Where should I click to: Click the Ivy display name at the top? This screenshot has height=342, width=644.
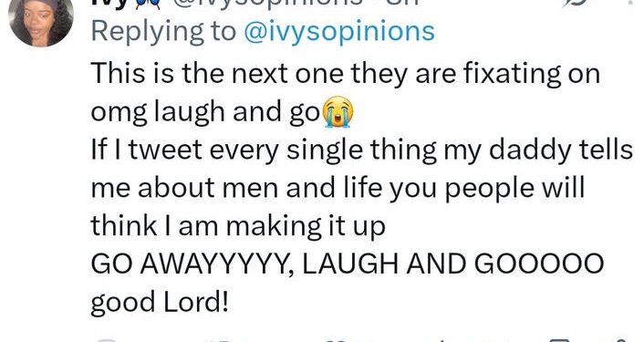point(108,4)
